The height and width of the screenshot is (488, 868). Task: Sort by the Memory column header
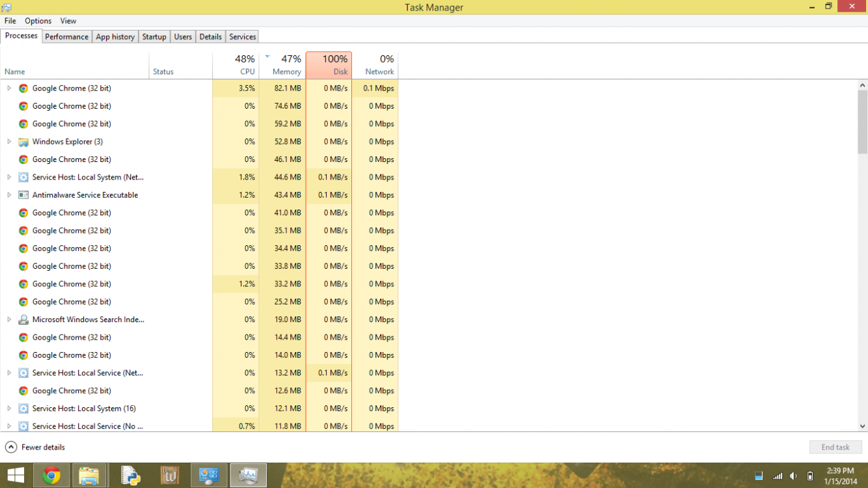(282, 65)
